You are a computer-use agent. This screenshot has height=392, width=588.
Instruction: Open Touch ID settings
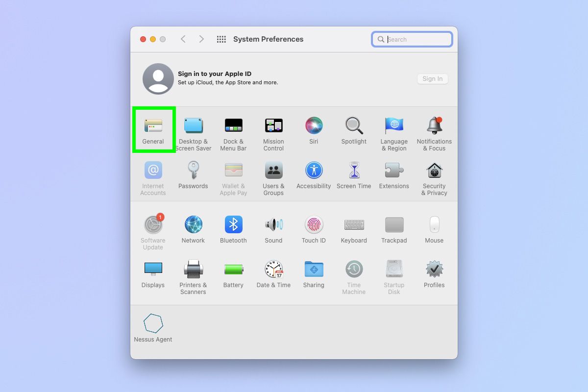tap(314, 225)
